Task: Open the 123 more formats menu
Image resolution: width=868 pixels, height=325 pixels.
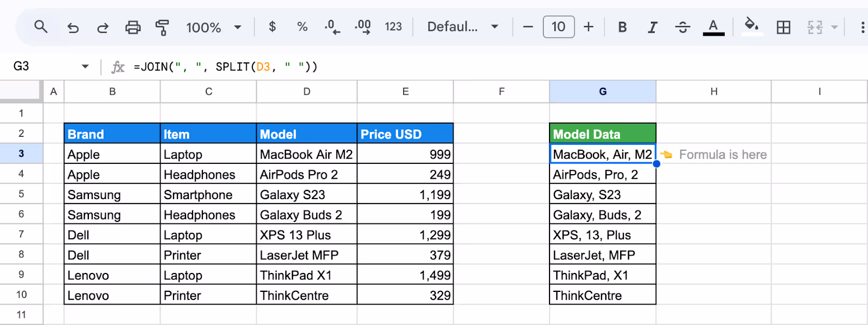Action: click(393, 27)
